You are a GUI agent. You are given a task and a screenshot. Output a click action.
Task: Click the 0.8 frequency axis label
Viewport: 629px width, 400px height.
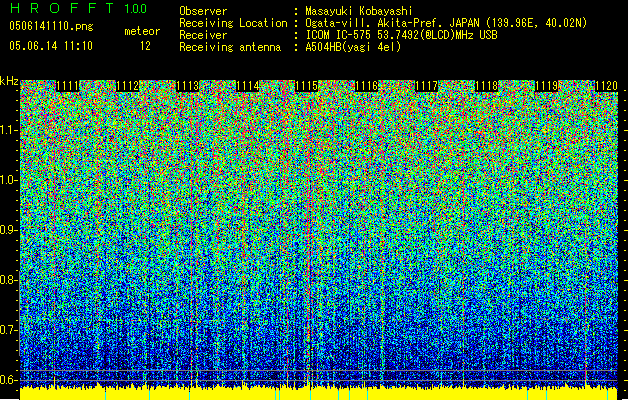coord(8,280)
